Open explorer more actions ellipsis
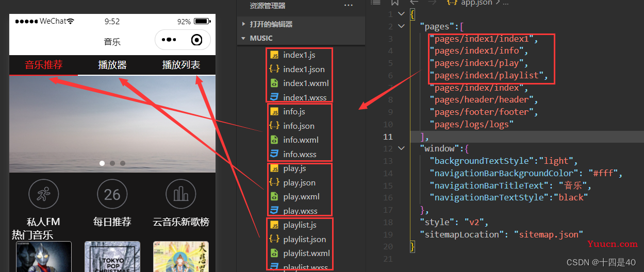644x272 pixels. 349,6
